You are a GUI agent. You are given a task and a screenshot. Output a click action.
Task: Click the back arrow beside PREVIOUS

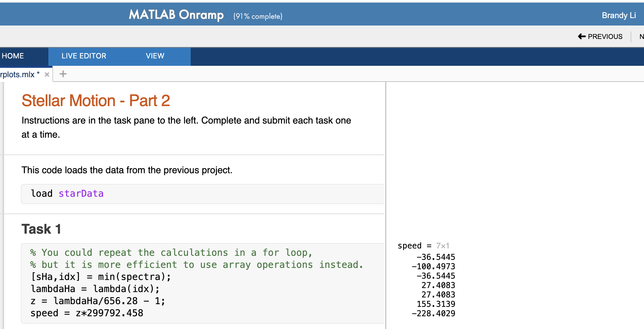[582, 36]
